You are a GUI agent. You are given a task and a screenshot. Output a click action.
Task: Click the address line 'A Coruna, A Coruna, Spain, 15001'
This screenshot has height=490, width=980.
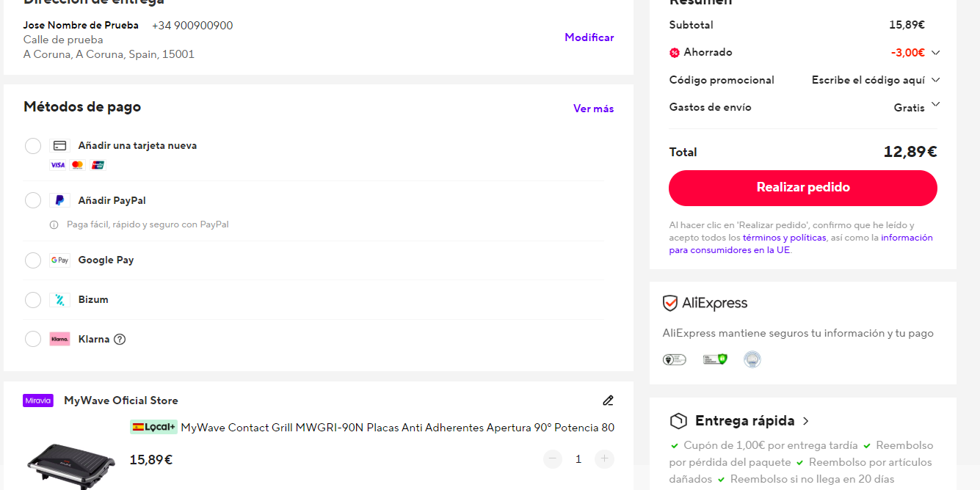[109, 54]
